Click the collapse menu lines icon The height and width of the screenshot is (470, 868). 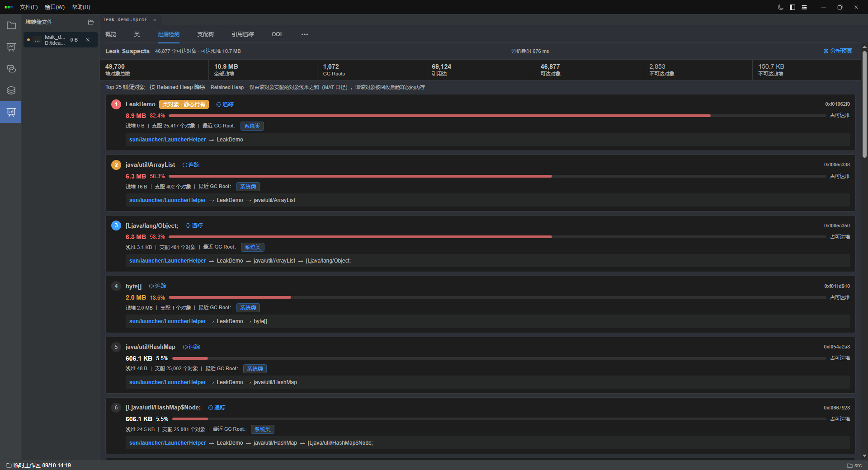click(x=804, y=7)
